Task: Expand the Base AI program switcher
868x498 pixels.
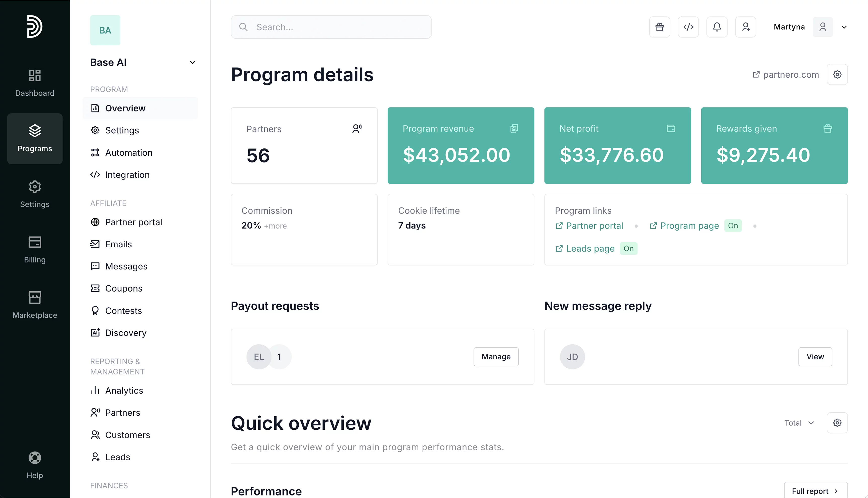Action: point(192,63)
